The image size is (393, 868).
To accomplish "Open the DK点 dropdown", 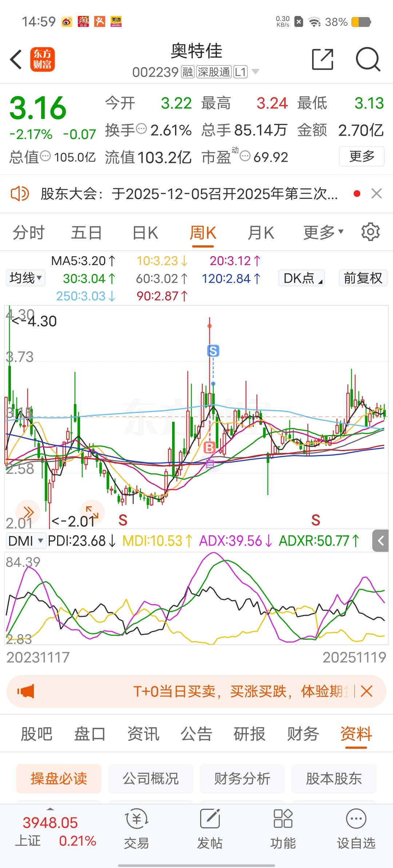I will tap(302, 278).
